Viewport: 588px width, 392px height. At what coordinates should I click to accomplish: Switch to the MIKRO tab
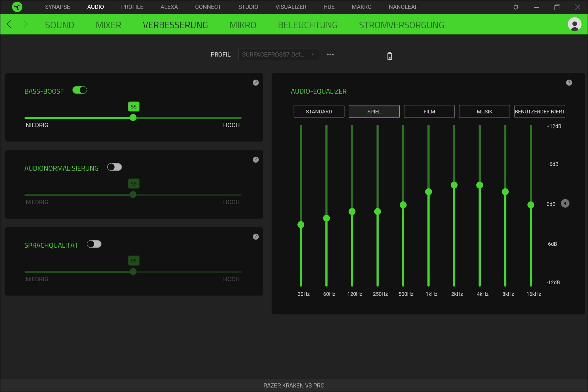pyautogui.click(x=243, y=25)
